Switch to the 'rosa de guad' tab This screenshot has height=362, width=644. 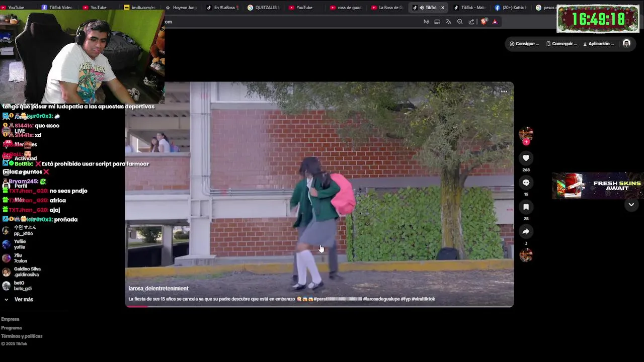pos(346,8)
